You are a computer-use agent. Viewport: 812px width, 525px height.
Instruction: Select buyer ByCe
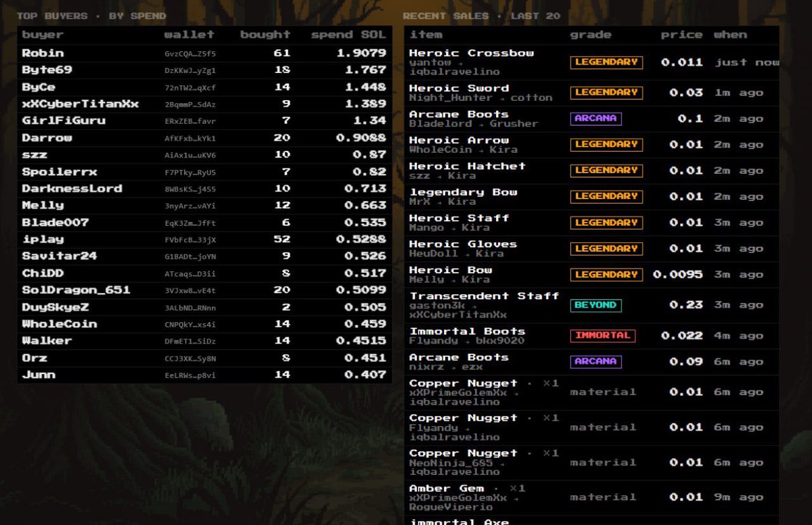point(39,87)
